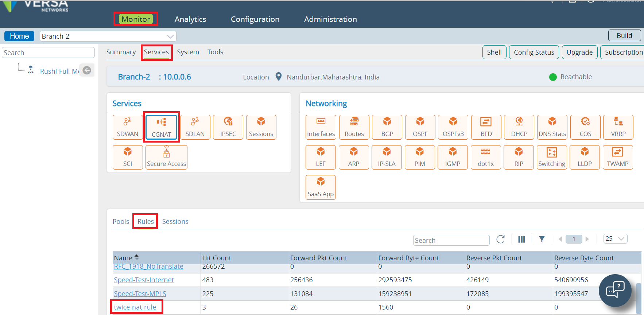The width and height of the screenshot is (644, 315).
Task: Open the IGMP networking tile
Action: pyautogui.click(x=453, y=157)
